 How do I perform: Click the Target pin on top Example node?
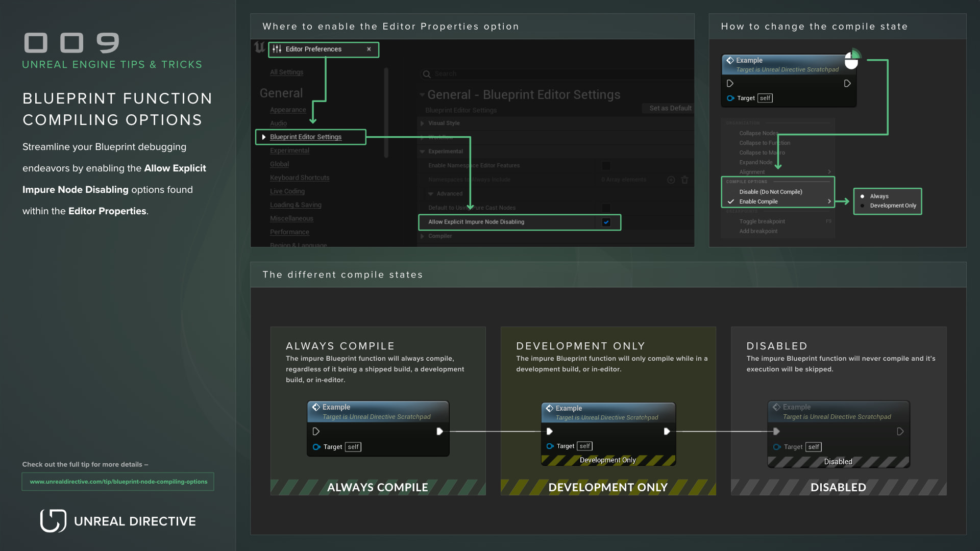click(730, 98)
